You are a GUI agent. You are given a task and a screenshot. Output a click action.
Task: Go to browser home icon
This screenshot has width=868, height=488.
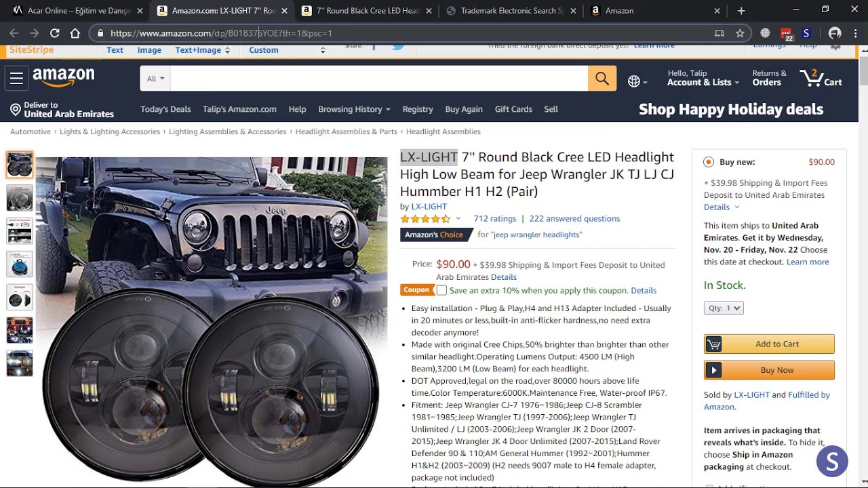[75, 33]
